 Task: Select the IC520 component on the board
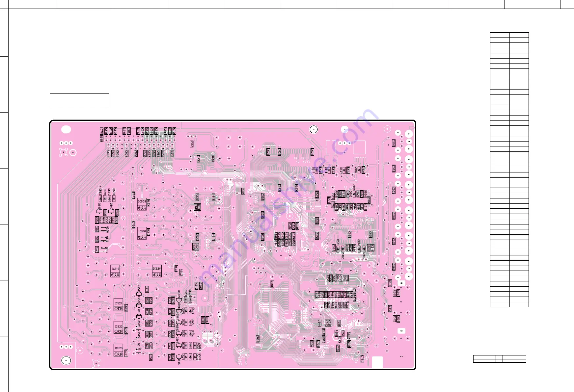[157, 271]
